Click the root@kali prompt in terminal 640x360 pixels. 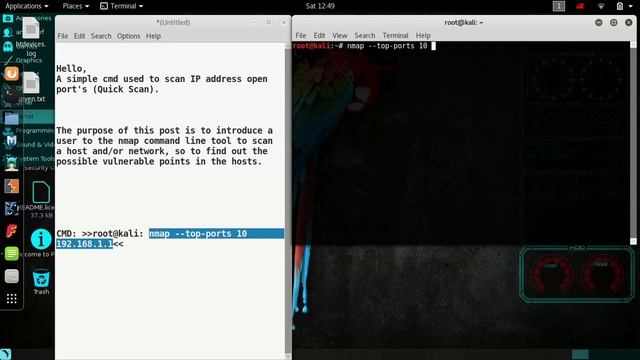[318, 46]
